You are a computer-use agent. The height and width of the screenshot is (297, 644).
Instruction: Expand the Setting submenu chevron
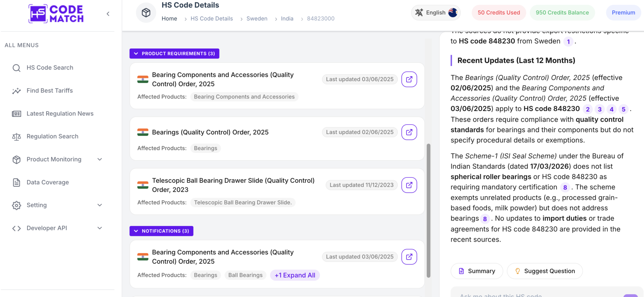click(x=99, y=205)
